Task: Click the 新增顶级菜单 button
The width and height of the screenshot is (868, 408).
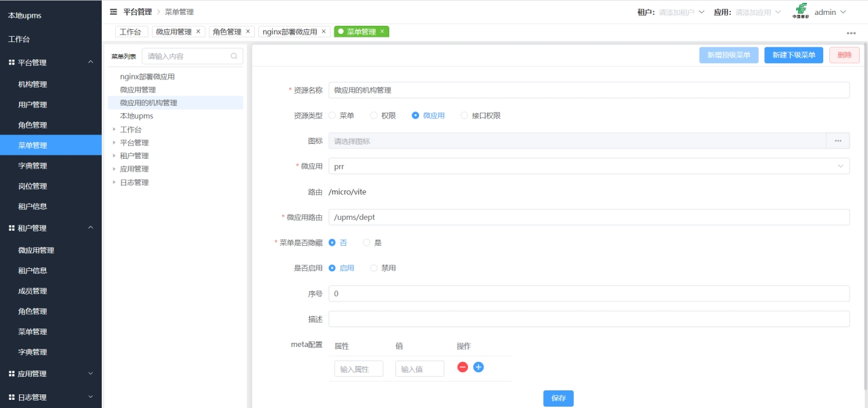Action: 729,55
